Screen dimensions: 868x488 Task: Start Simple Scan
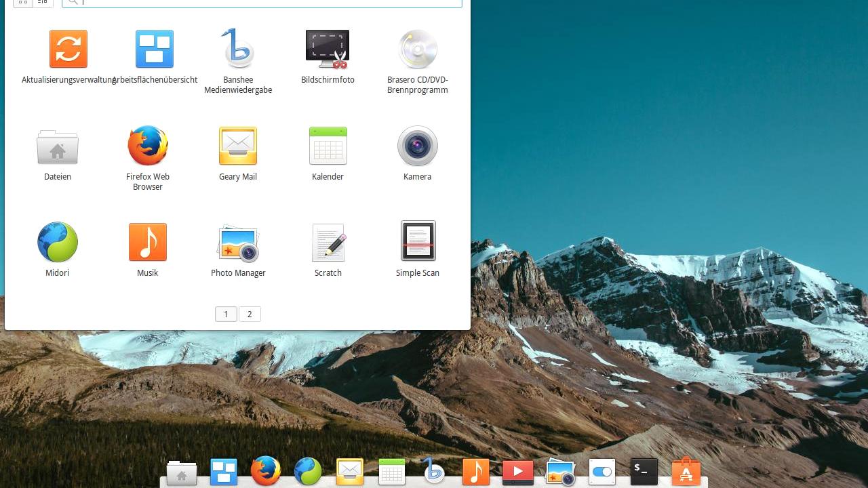(417, 241)
